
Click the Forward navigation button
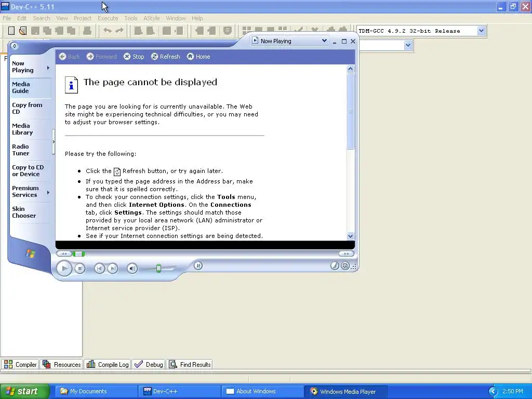(101, 57)
